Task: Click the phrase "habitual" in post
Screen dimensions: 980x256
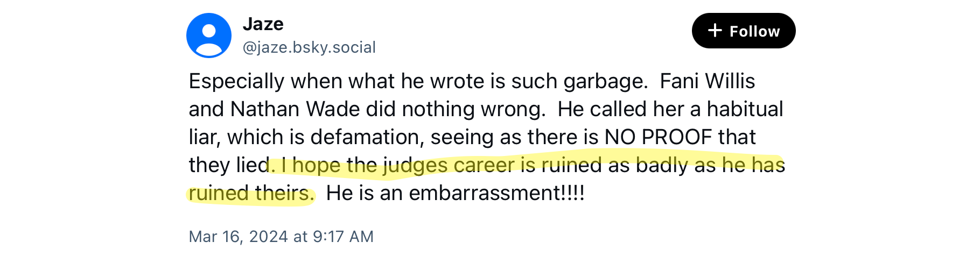Action: [745, 109]
